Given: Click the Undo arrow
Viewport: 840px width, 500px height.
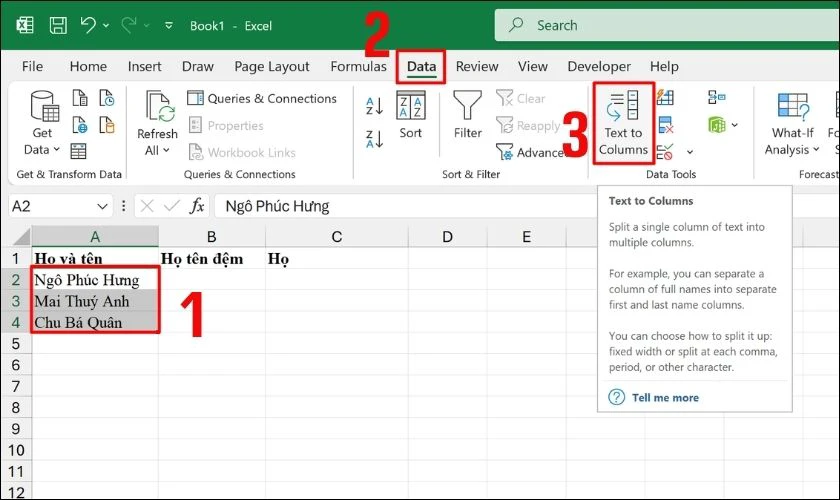Looking at the screenshot, I should coord(88,25).
